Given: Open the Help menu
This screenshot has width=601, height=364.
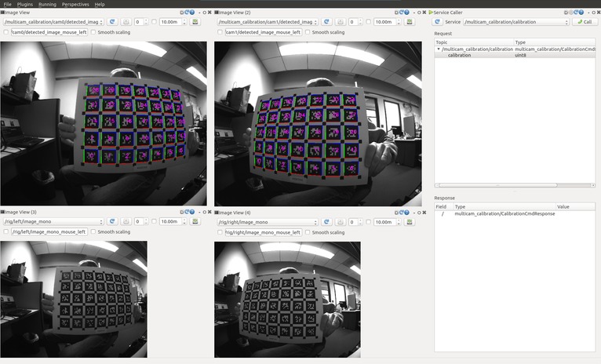Looking at the screenshot, I should 100,4.
